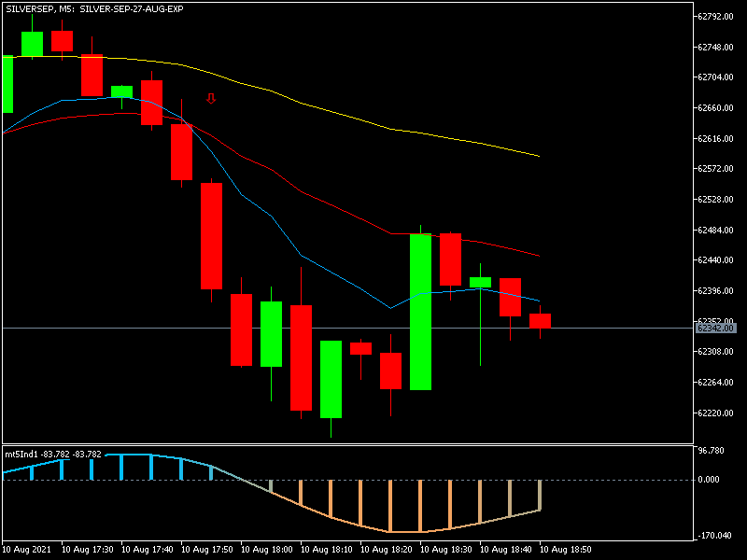Click the 62616.00 price scale label
747x560 pixels.
coord(715,138)
